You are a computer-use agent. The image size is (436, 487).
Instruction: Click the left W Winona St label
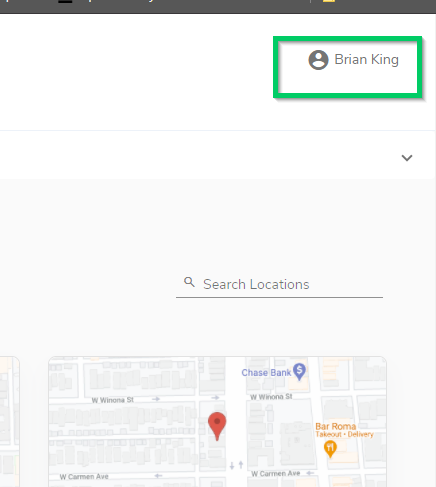click(x=113, y=400)
